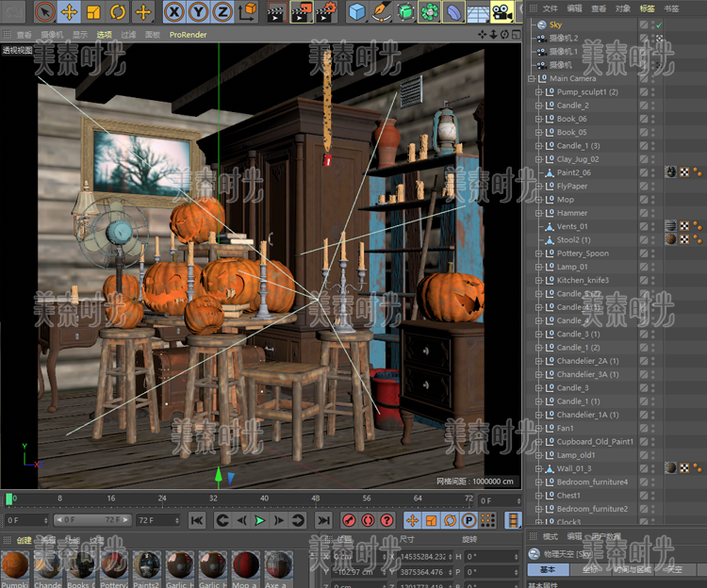Image resolution: width=707 pixels, height=588 pixels.
Task: Select the Rotate tool in top toolbar
Action: (x=118, y=12)
